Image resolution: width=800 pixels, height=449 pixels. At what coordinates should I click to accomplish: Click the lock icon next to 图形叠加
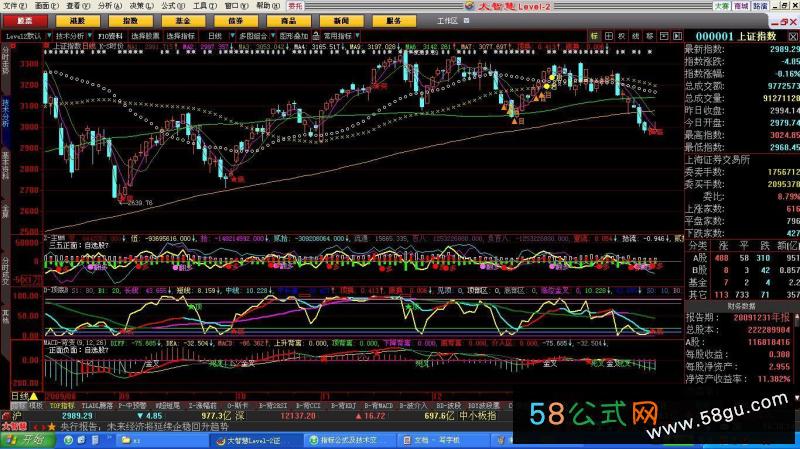pos(316,36)
